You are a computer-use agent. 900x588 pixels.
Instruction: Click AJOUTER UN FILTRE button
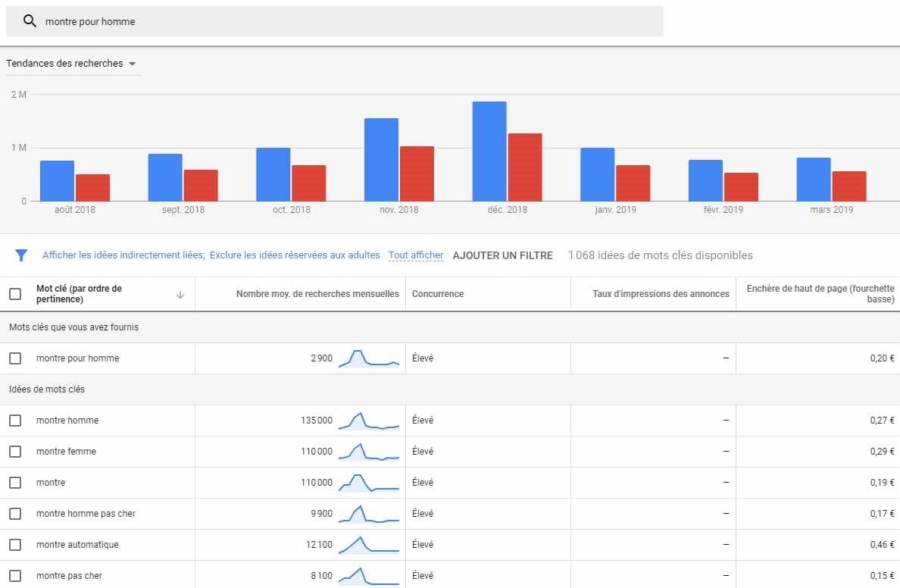click(503, 255)
